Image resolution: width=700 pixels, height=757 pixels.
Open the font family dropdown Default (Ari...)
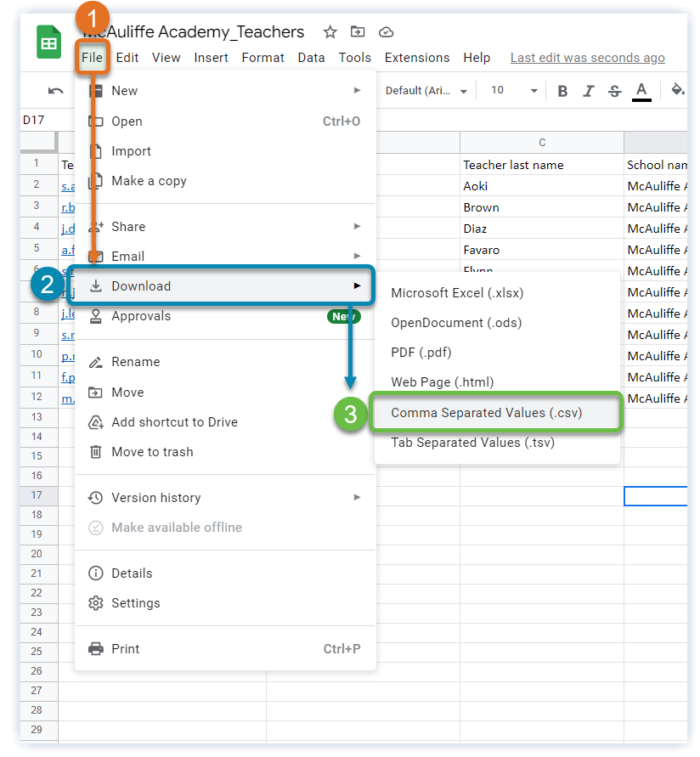426,91
